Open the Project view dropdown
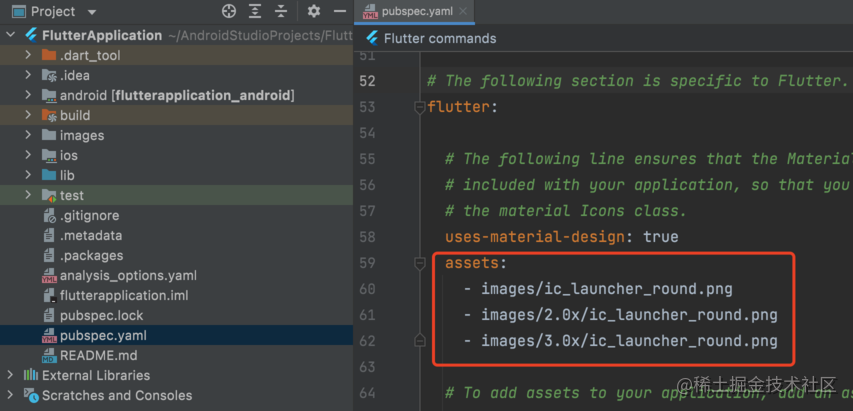The image size is (853, 411). click(x=91, y=12)
